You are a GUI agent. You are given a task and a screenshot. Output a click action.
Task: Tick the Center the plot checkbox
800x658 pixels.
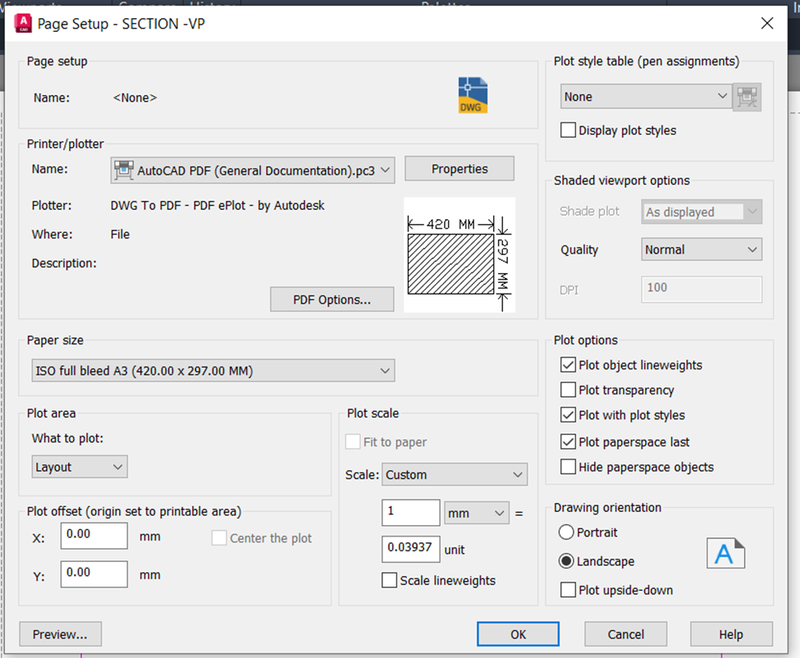pos(219,538)
